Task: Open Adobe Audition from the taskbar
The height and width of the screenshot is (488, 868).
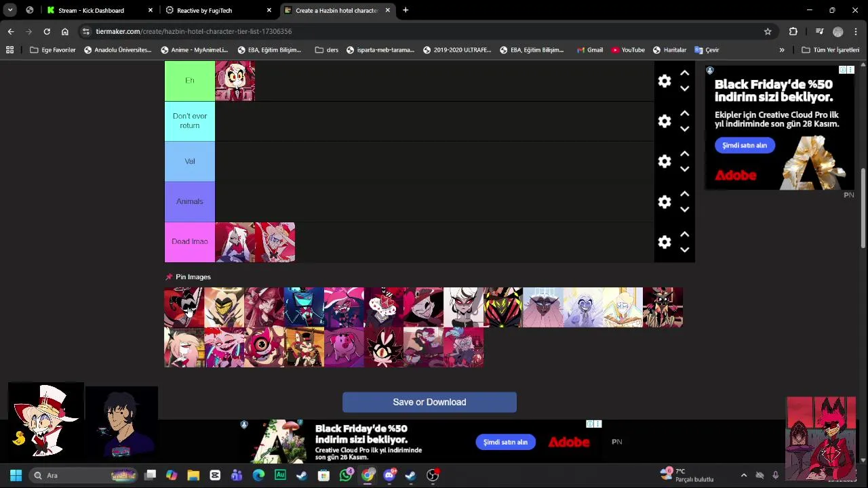Action: [x=280, y=475]
